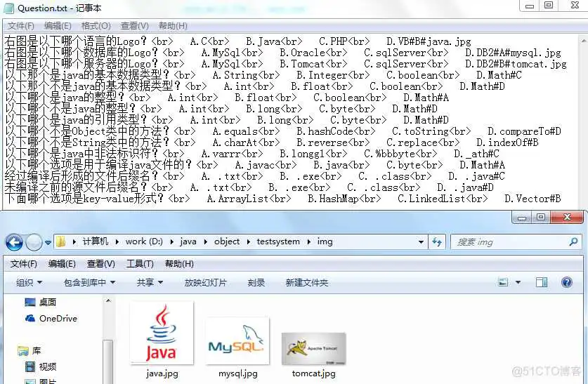This screenshot has height=384, width=588.
Task: Click the magnifier search icon
Action: [x=573, y=242]
